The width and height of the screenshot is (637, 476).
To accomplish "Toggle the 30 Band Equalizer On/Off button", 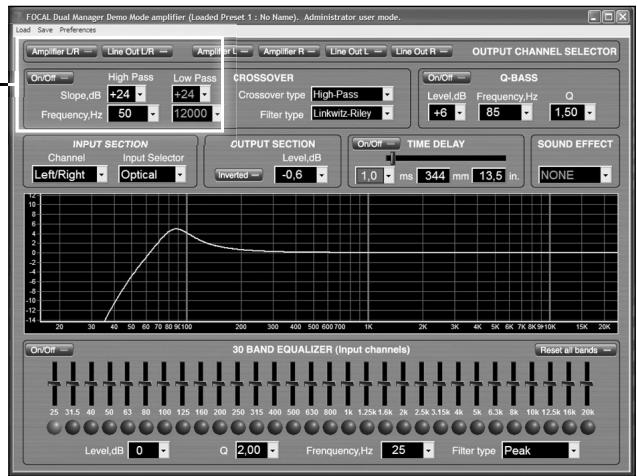I will coord(50,350).
